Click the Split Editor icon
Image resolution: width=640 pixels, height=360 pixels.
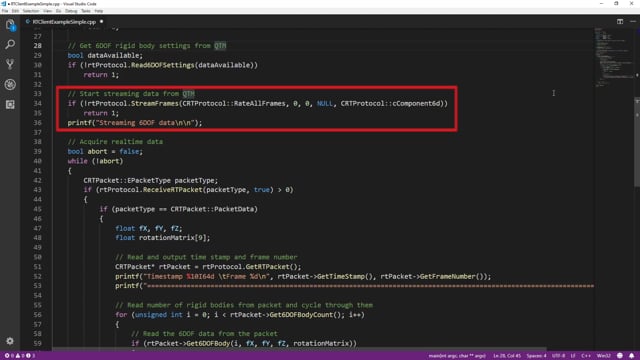(x=620, y=22)
